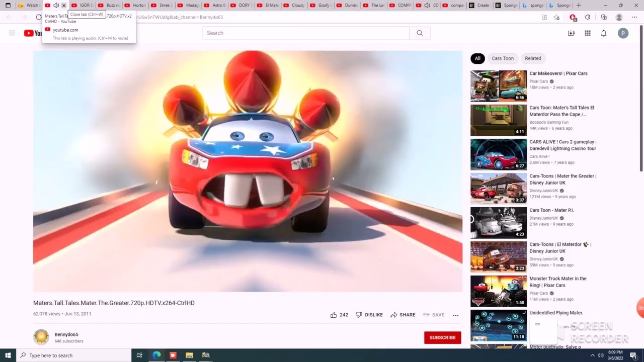This screenshot has height=362, width=644.
Task: Switch to the Shrek 2 tab
Action: [x=162, y=6]
